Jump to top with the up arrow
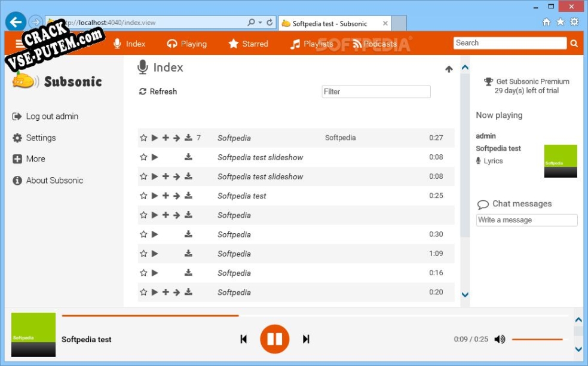 449,69
